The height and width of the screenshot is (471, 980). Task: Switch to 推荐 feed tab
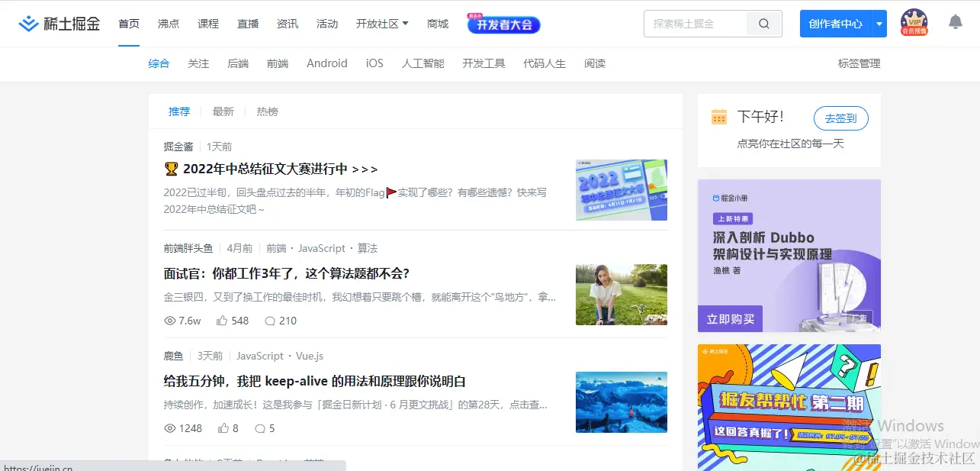(179, 111)
